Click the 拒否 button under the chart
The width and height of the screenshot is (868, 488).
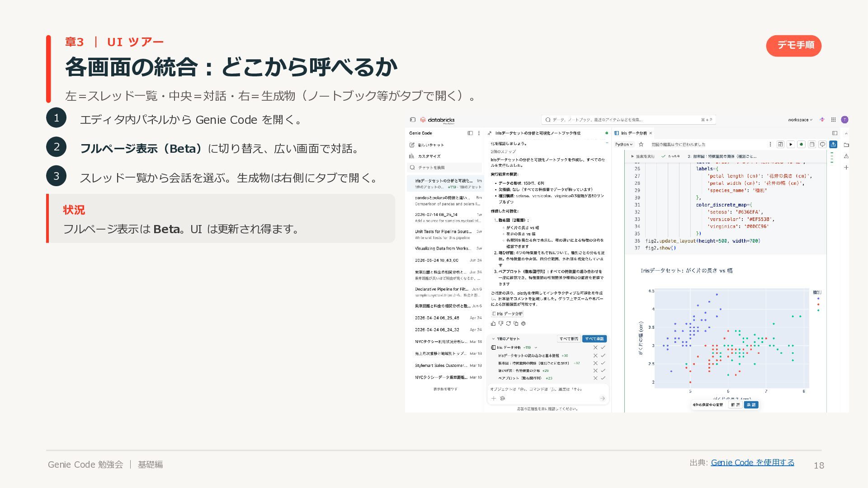click(x=736, y=405)
